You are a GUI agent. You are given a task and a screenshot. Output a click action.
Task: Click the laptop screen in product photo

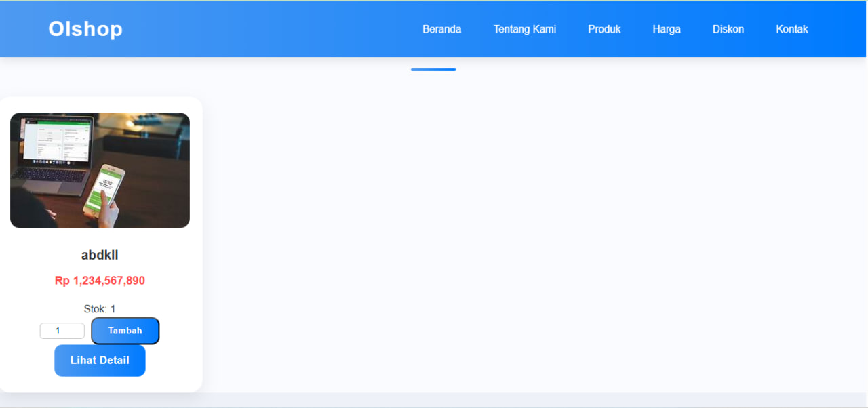click(56, 140)
